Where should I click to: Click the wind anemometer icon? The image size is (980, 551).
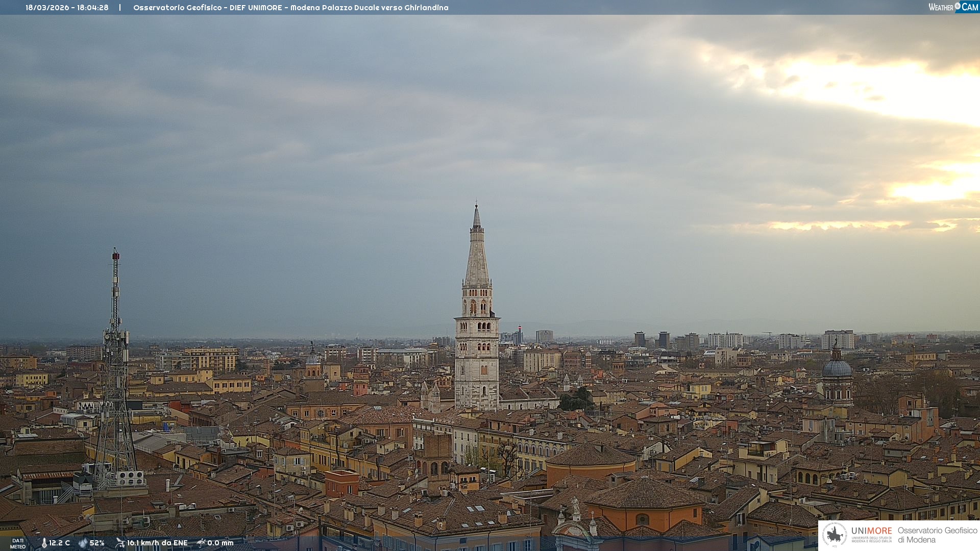[x=120, y=543]
